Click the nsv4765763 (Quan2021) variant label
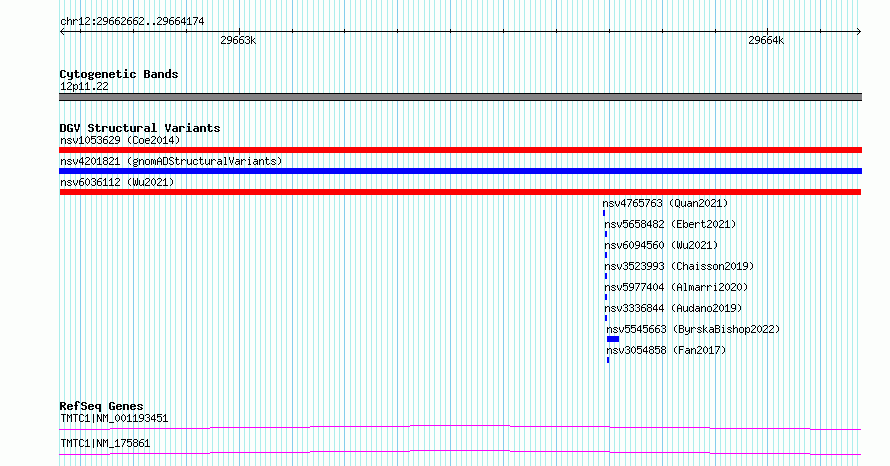This screenshot has height=466, width=890. coord(665,203)
